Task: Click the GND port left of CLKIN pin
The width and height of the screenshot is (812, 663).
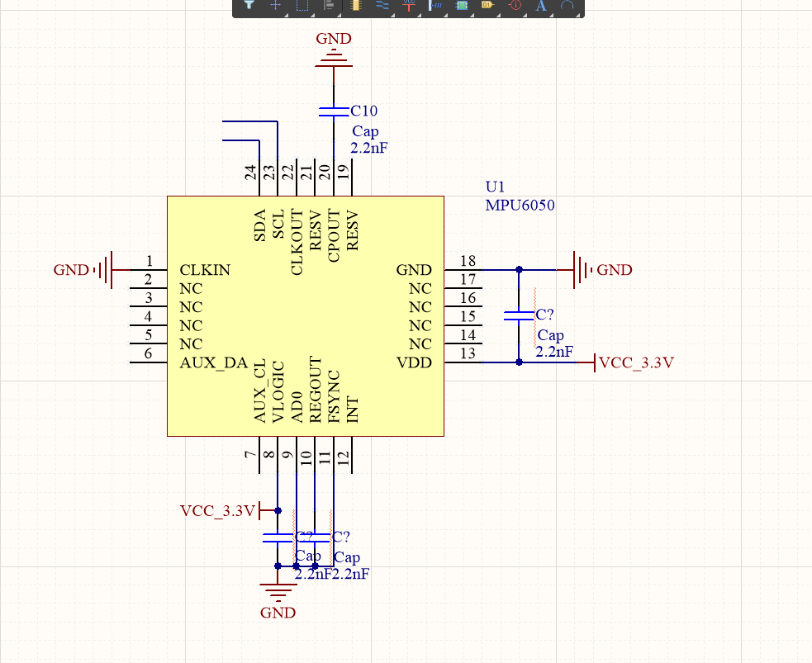Action: coord(91,270)
